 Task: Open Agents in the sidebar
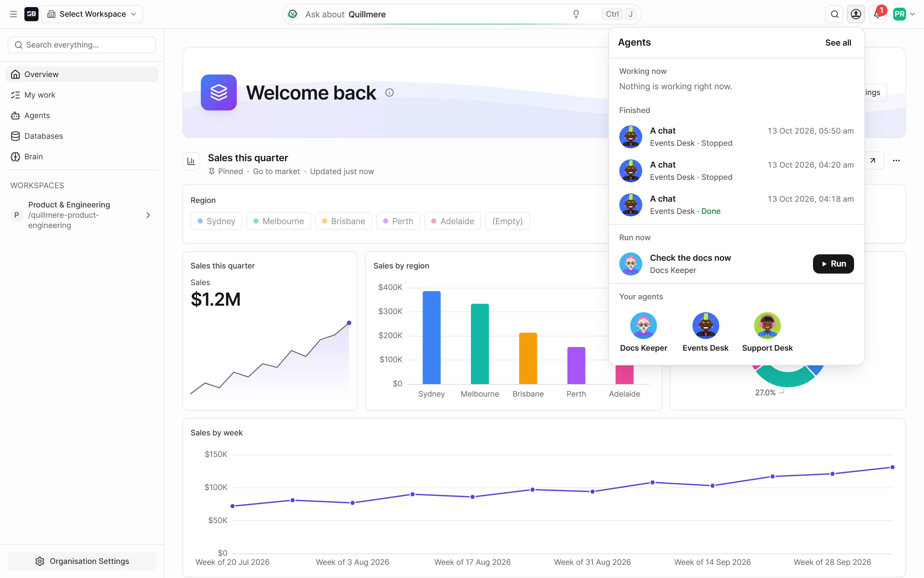[x=82, y=116]
